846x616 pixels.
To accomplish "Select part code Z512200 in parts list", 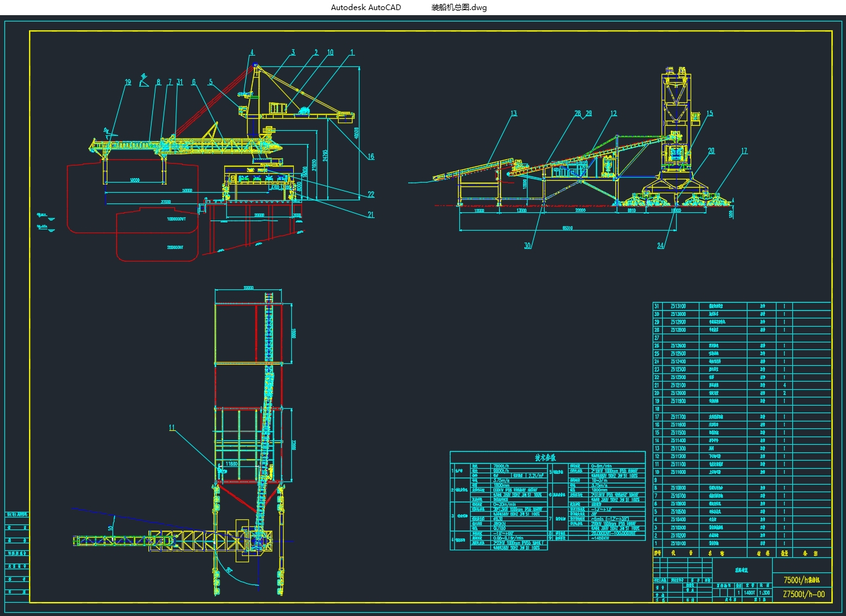I will click(x=679, y=377).
